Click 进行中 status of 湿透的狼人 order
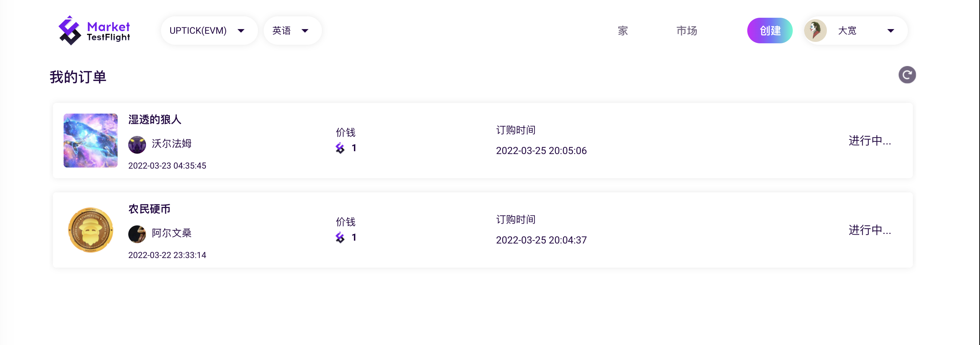Image resolution: width=980 pixels, height=345 pixels. tap(869, 141)
